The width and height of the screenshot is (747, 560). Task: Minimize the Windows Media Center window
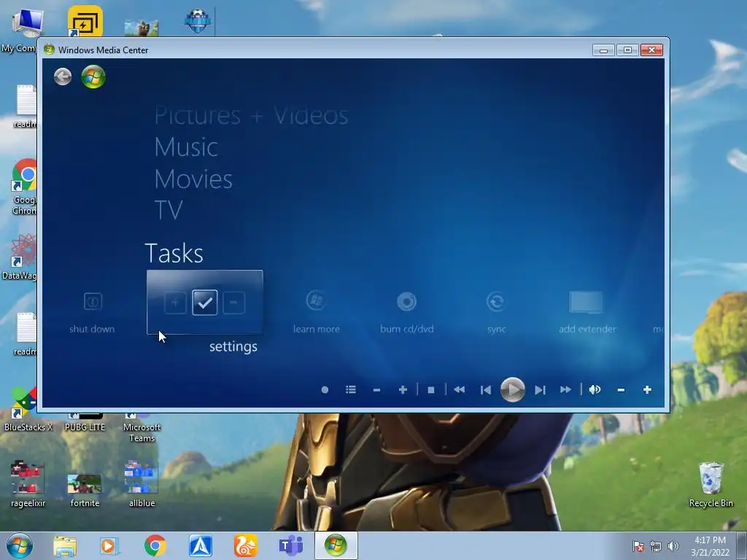(603, 50)
